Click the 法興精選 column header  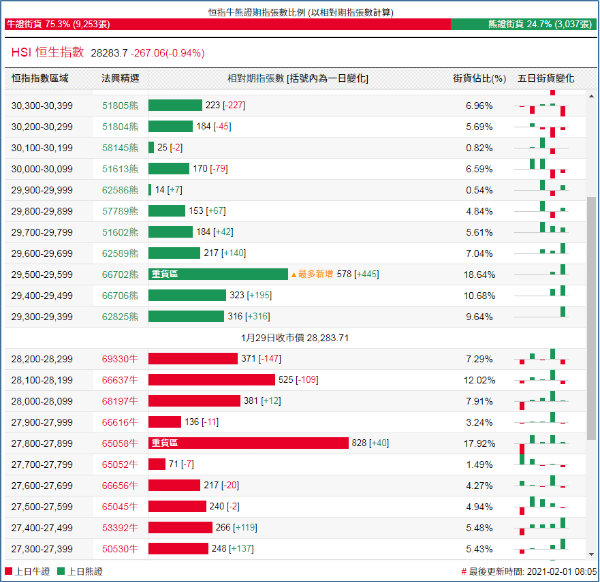click(120, 78)
